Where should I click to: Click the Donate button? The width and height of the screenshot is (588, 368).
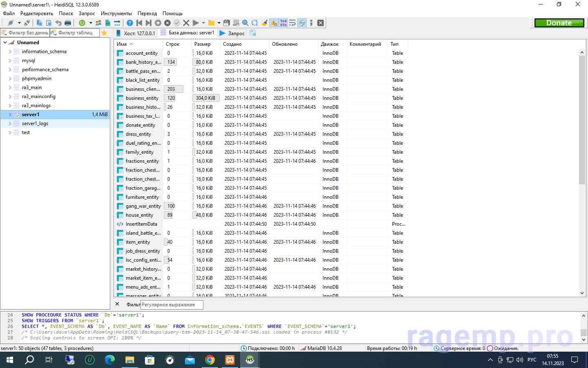(x=559, y=23)
